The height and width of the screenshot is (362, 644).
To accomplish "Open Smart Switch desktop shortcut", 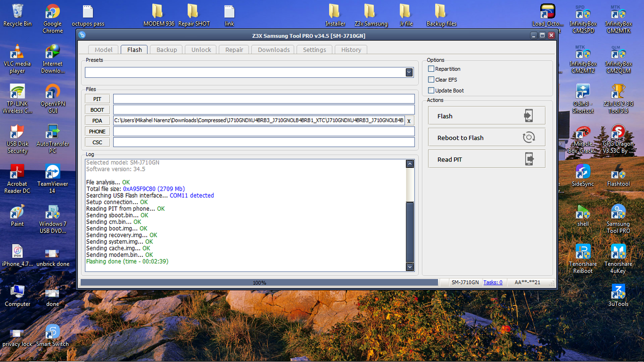I will [x=52, y=335].
